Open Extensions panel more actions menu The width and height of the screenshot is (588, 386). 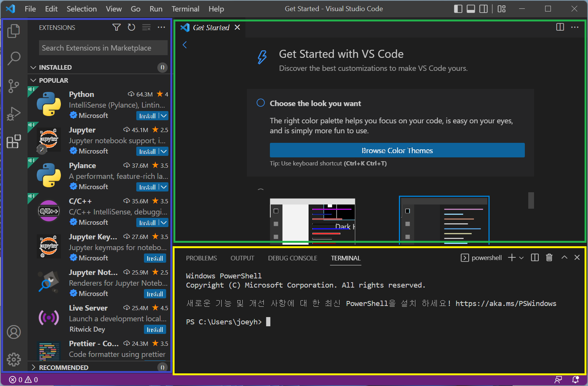coord(161,27)
